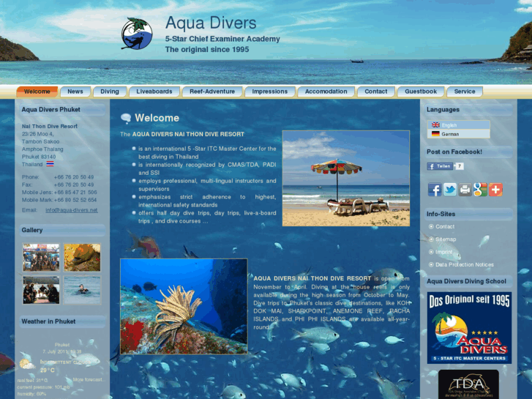
Task: Open the Liveaboards tab
Action: (x=154, y=92)
